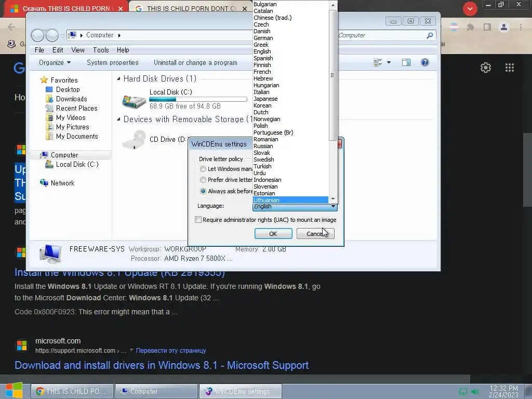Select the CD Drive (D:) icon
Image resolution: width=532 pixels, height=399 pixels.
tap(134, 140)
